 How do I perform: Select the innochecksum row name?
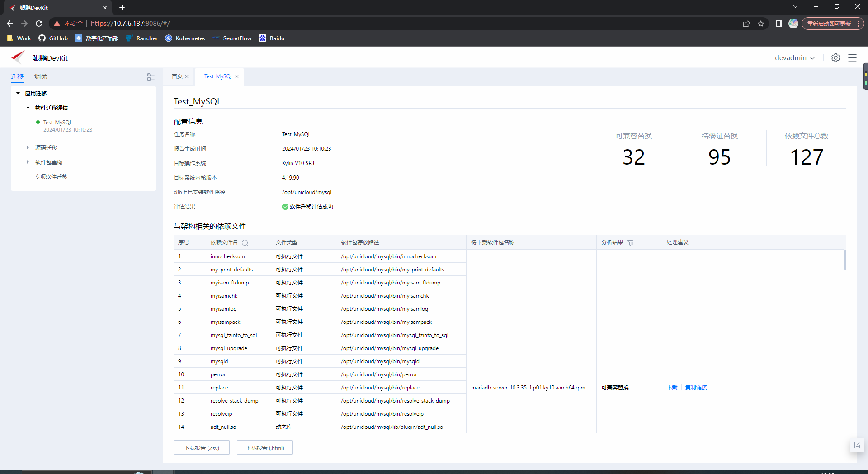228,256
